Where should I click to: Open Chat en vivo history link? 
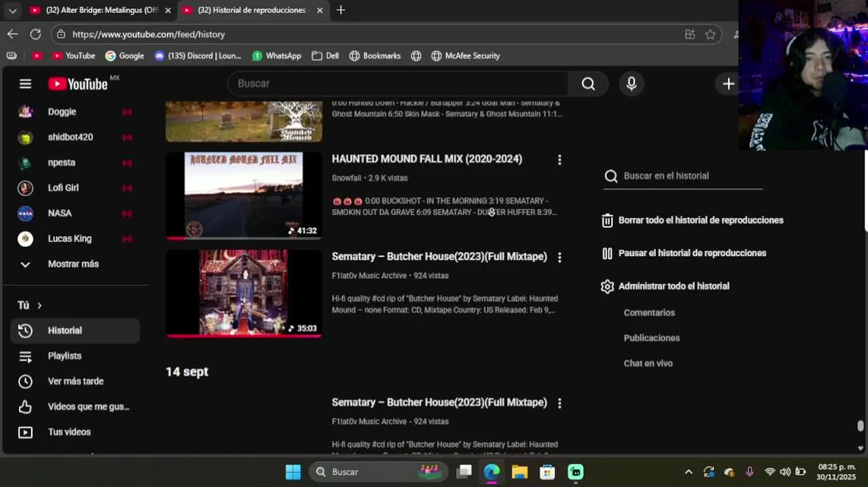(648, 363)
